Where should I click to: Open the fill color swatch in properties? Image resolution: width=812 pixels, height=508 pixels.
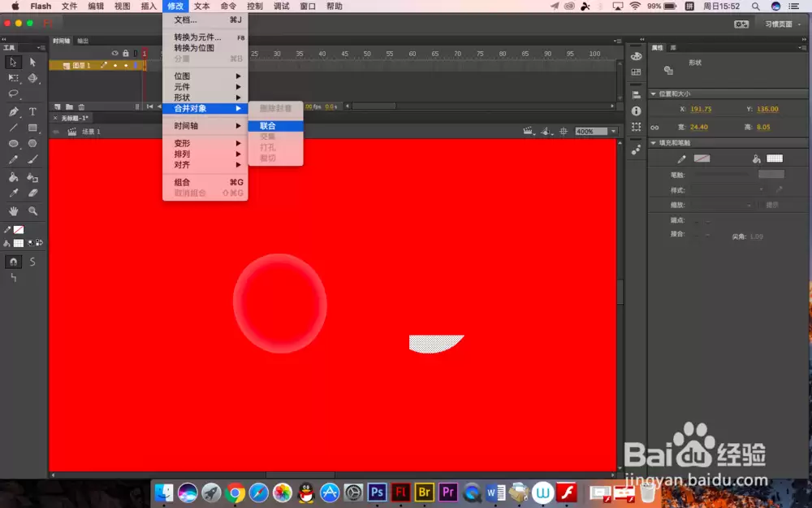775,158
